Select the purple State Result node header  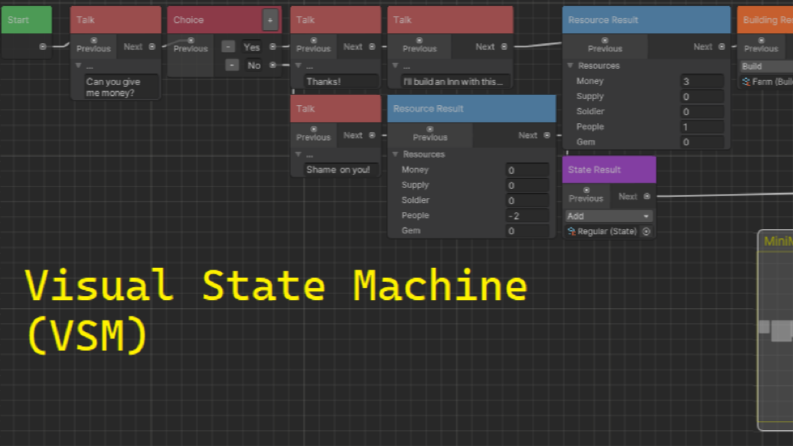tap(609, 170)
